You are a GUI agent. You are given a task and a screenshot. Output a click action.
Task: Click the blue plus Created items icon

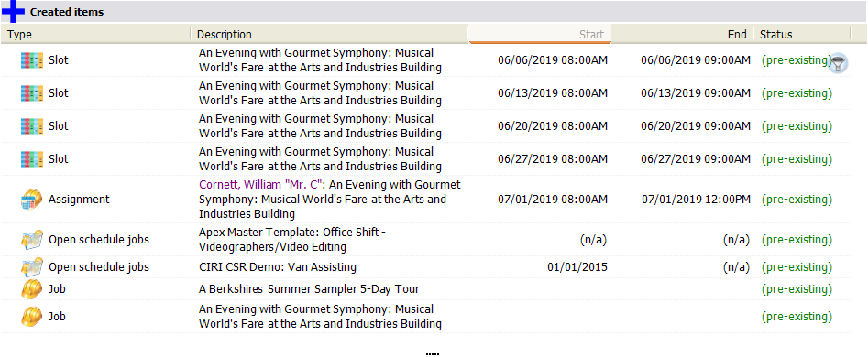click(x=13, y=10)
